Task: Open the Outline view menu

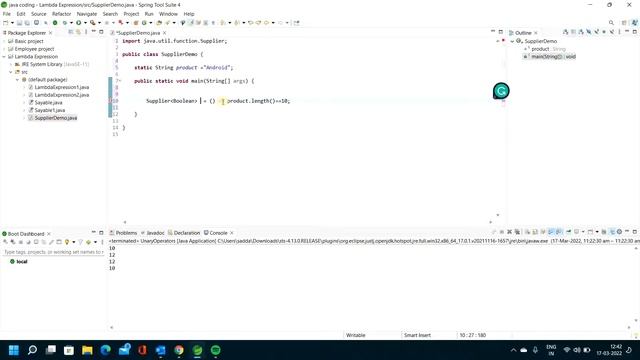Action: point(619,32)
